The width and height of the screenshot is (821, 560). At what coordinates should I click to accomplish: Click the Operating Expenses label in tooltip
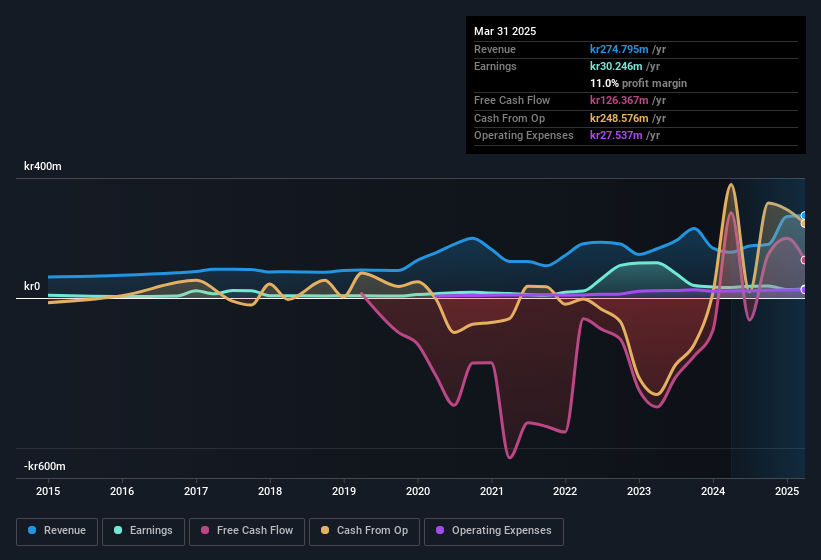524,135
